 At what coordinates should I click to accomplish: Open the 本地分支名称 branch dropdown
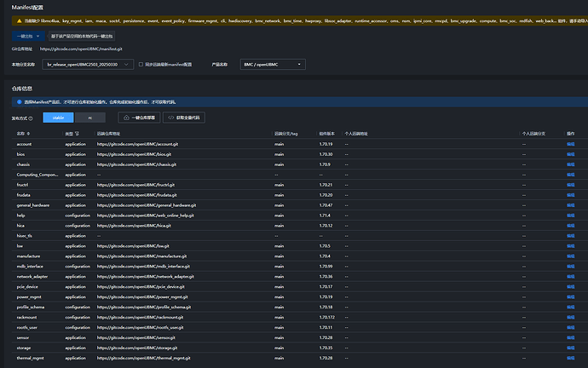pos(88,64)
